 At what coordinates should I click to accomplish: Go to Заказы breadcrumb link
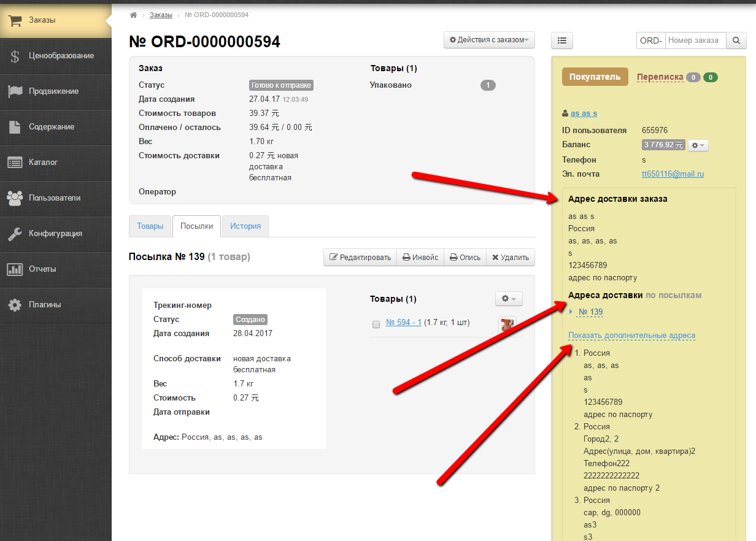(161, 15)
